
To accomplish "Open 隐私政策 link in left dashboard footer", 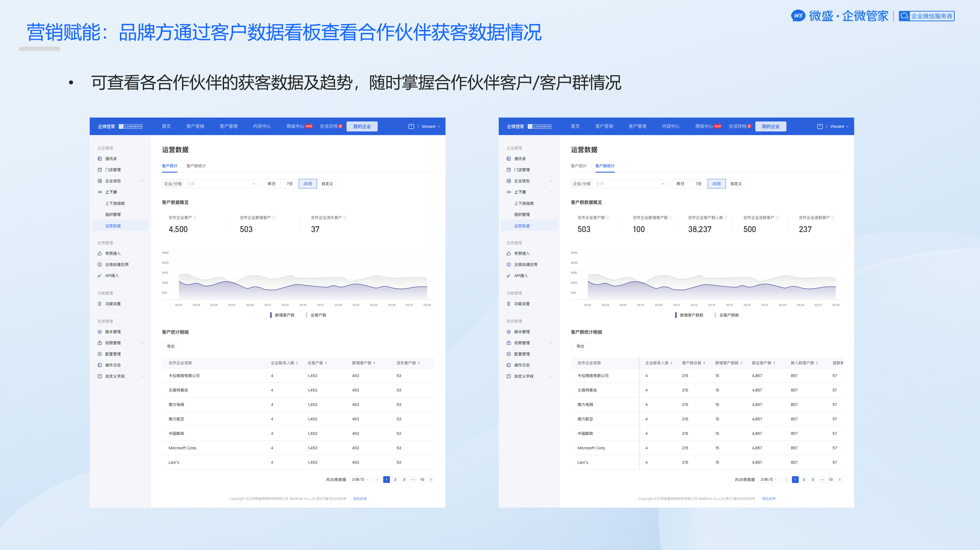I will click(x=360, y=499).
